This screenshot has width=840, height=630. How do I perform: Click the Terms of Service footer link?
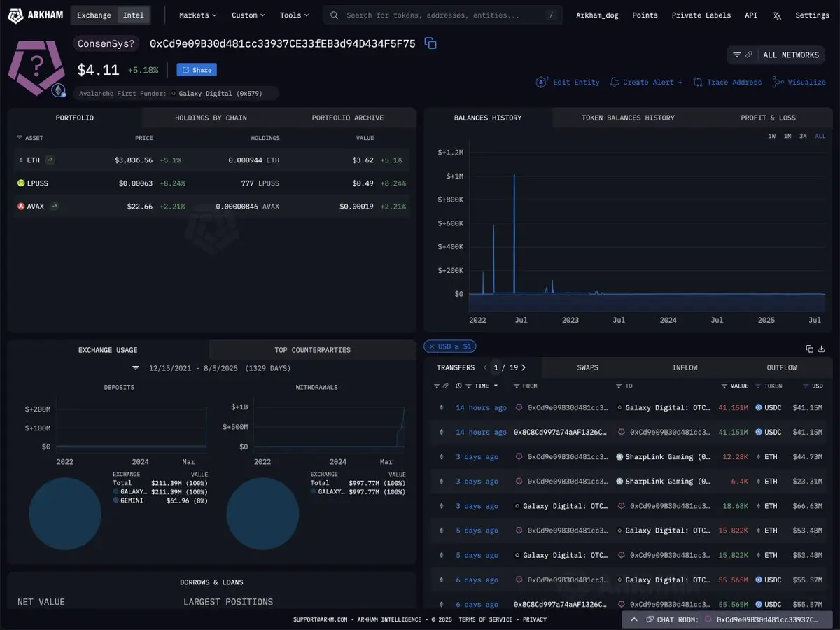coord(487,619)
